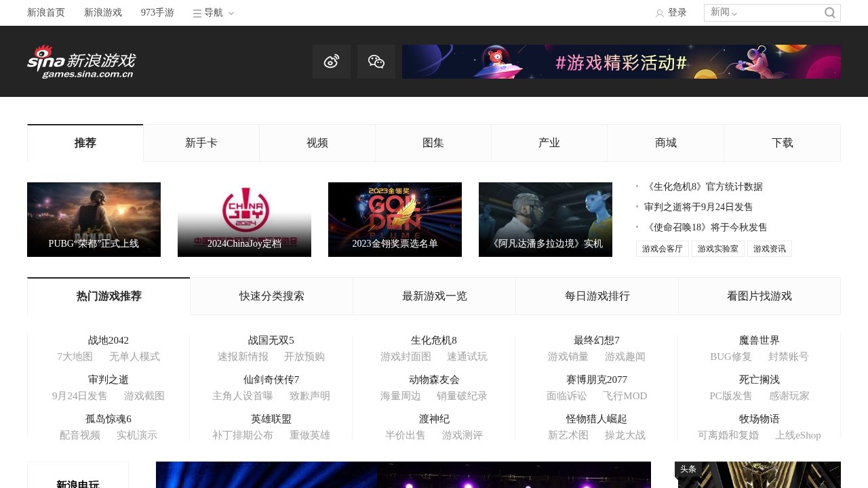This screenshot has width=868, height=488.
Task: Switch to 看图片找游戏 tab
Action: (759, 296)
